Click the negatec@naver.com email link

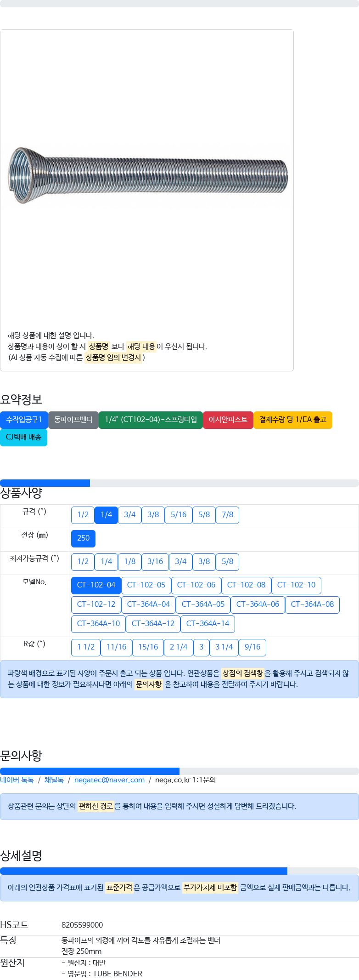[109, 780]
